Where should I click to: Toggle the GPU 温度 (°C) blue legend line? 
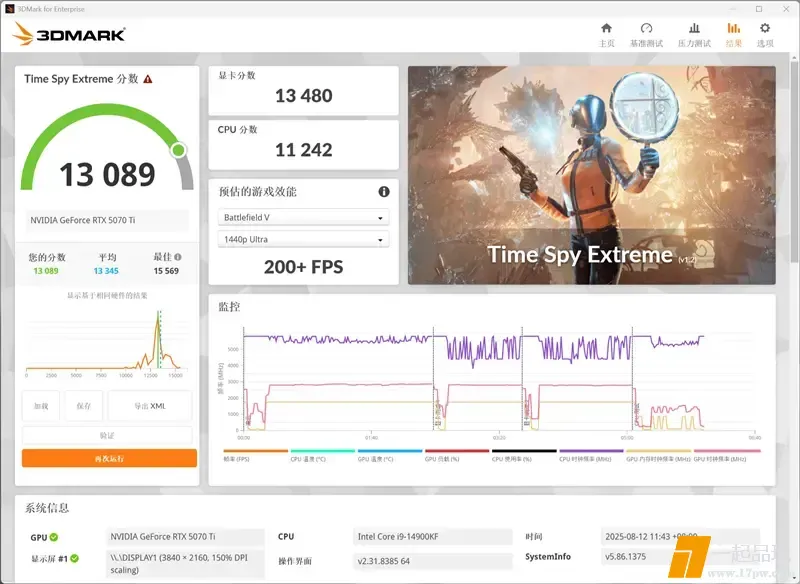coord(390,451)
